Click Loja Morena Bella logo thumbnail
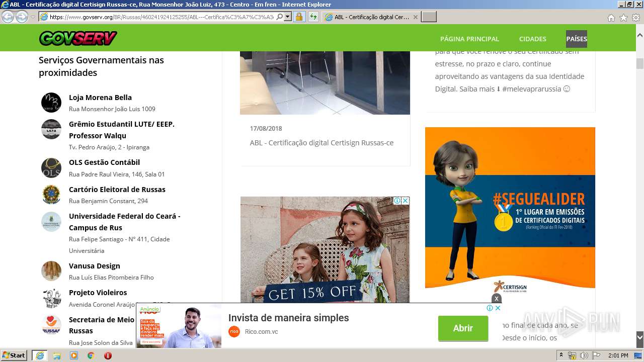Viewport: 644px width, 362px height. click(51, 103)
